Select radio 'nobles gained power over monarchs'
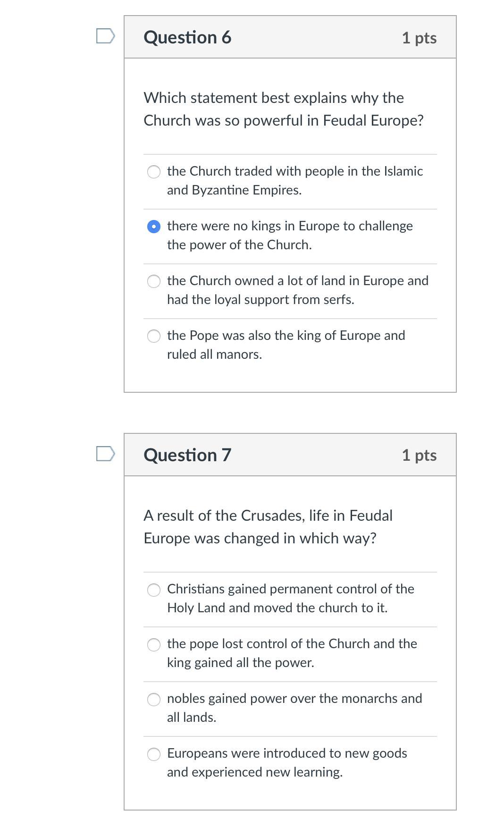This screenshot has width=504, height=828. coord(154,699)
